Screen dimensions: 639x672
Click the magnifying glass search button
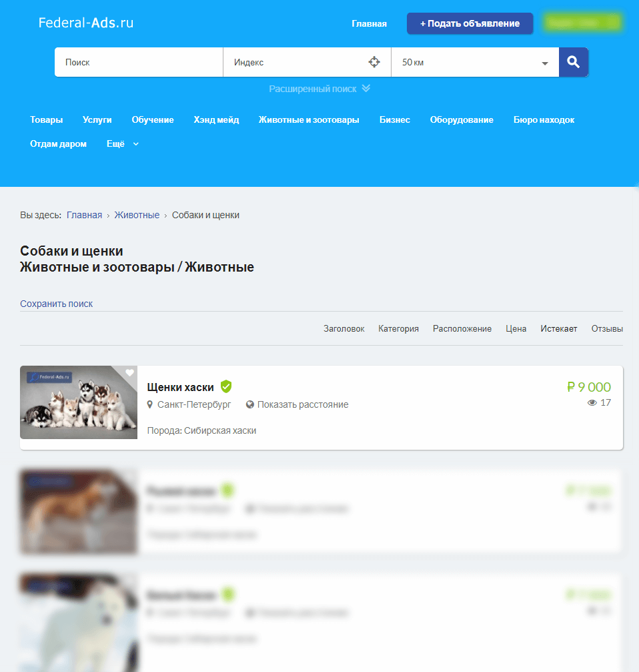click(x=573, y=62)
